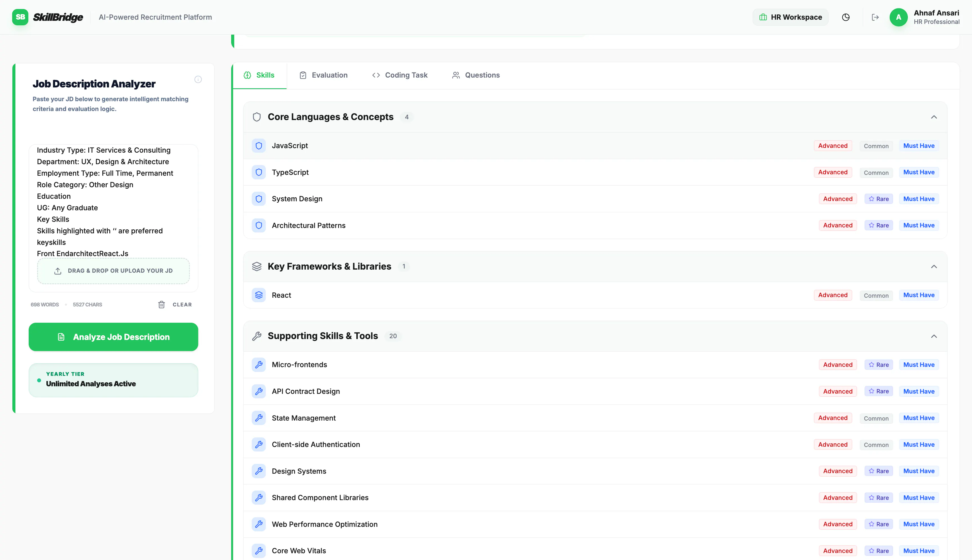Image resolution: width=972 pixels, height=560 pixels.
Task: Open the Coding Task tab
Action: tap(400, 75)
